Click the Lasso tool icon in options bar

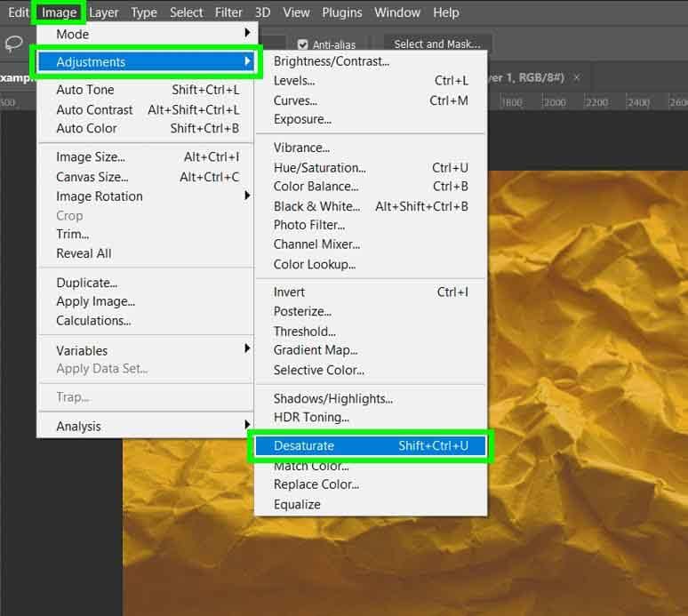[x=14, y=44]
